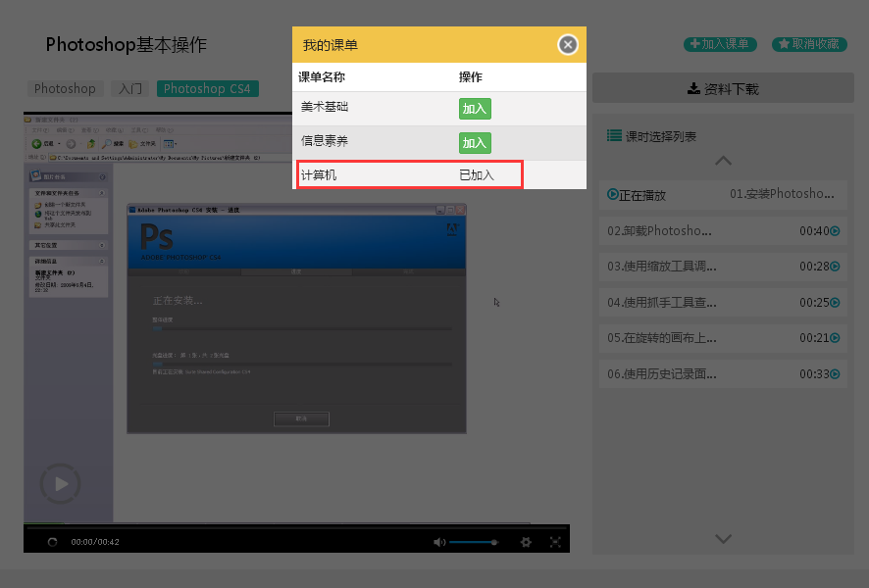Click play icon beside 00:33
The image size is (869, 588).
click(x=835, y=373)
